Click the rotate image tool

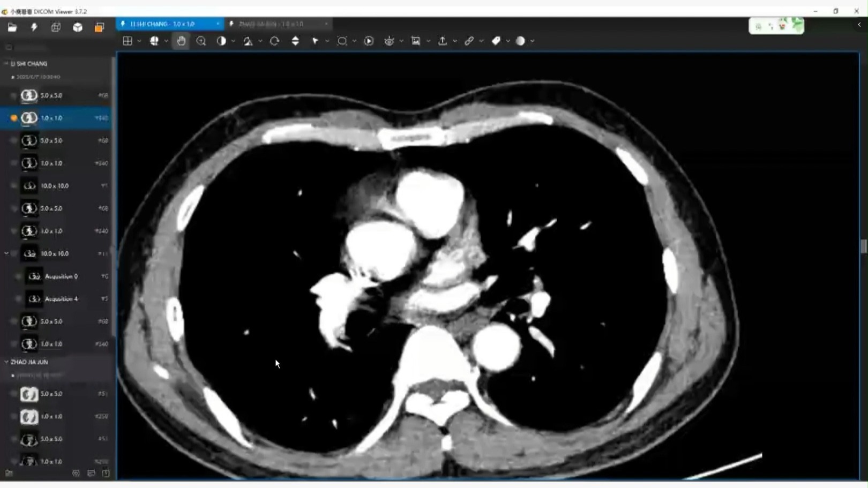[x=275, y=41]
